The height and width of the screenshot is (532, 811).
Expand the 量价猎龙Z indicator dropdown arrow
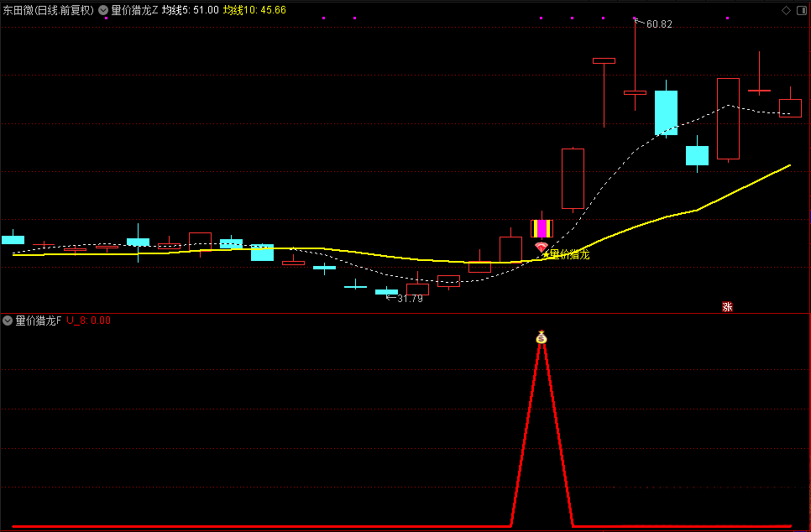(103, 10)
